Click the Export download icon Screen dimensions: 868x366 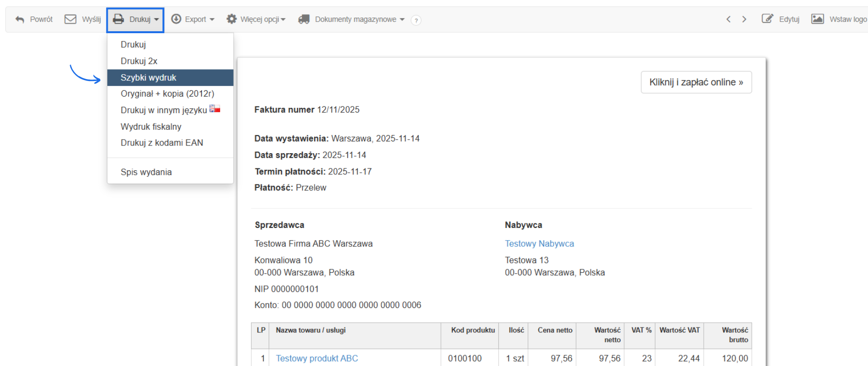click(176, 19)
